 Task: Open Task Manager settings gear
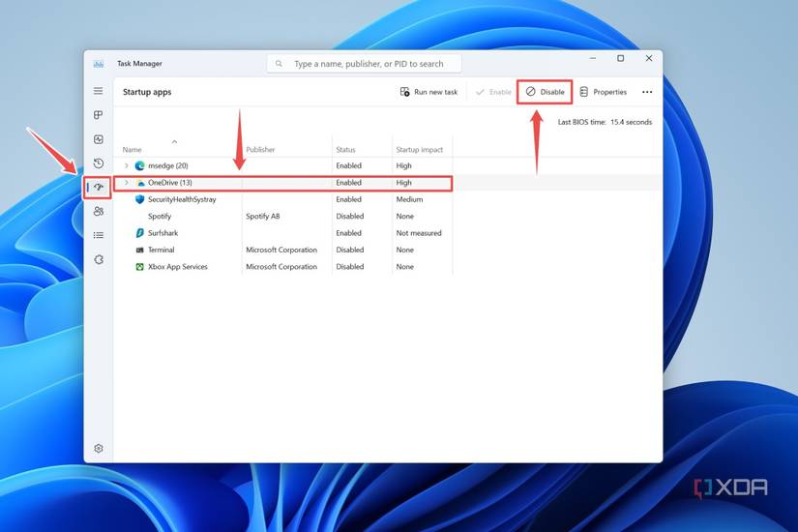[x=99, y=449]
